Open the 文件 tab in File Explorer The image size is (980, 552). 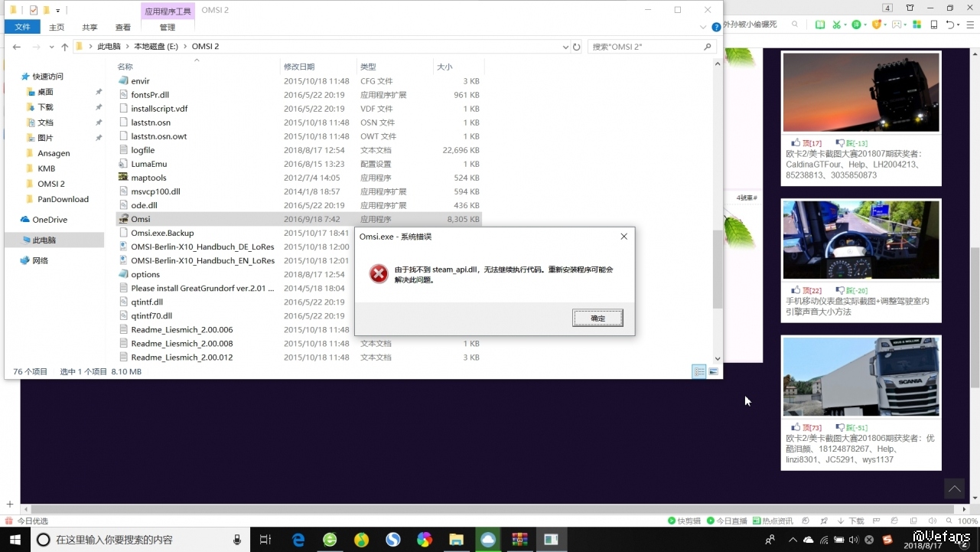pos(23,27)
